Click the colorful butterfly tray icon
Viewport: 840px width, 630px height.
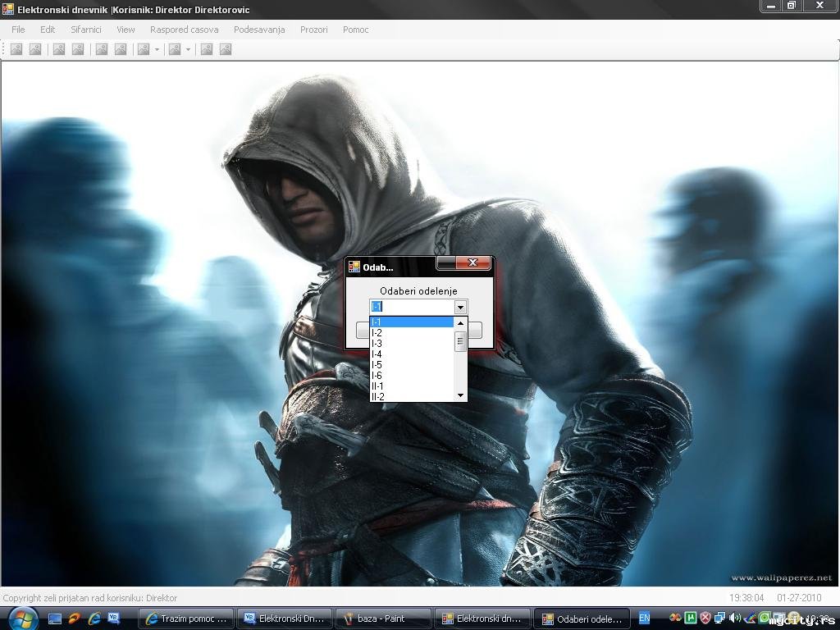676,619
